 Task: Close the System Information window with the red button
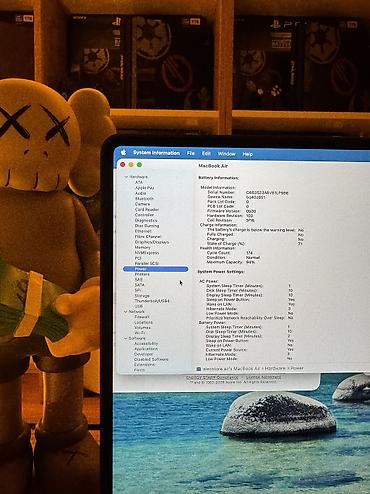pyautogui.click(x=123, y=164)
